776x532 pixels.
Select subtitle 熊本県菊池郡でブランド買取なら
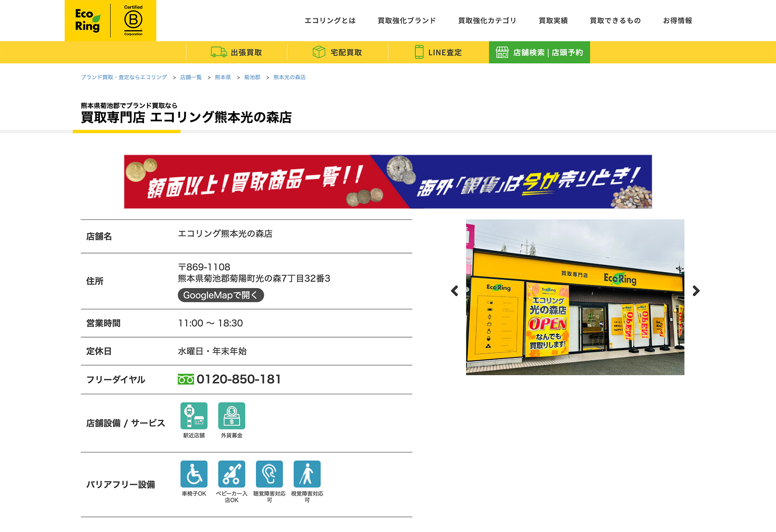(129, 106)
